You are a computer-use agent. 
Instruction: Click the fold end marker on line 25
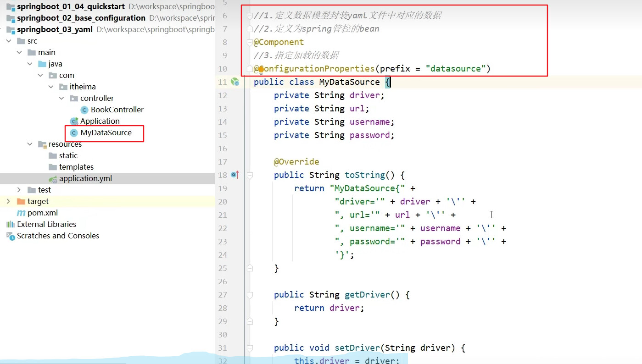[250, 268]
